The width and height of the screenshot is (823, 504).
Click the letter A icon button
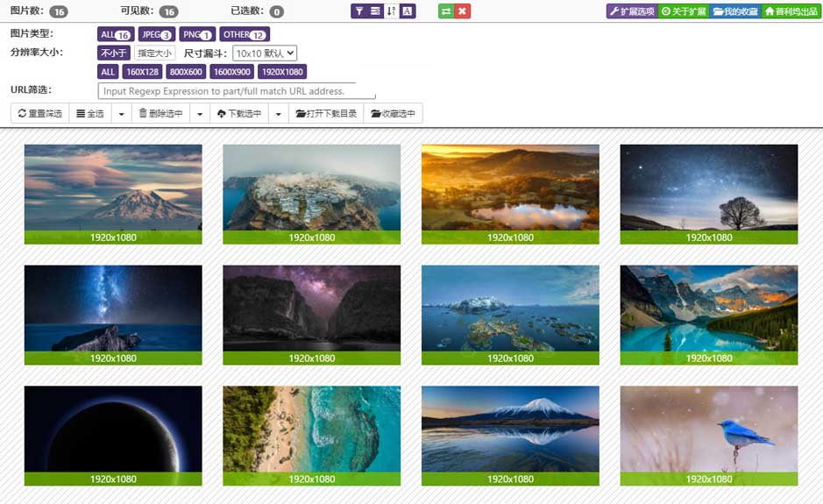pos(408,11)
